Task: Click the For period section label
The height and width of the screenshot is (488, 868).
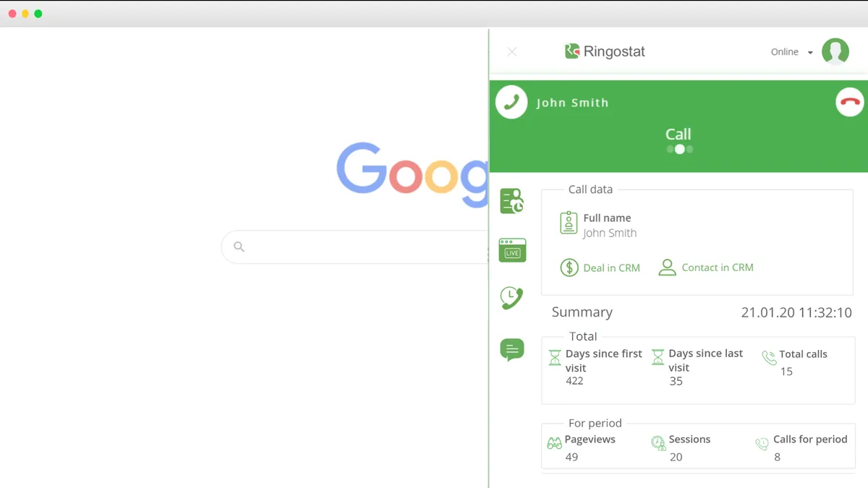Action: pos(595,423)
